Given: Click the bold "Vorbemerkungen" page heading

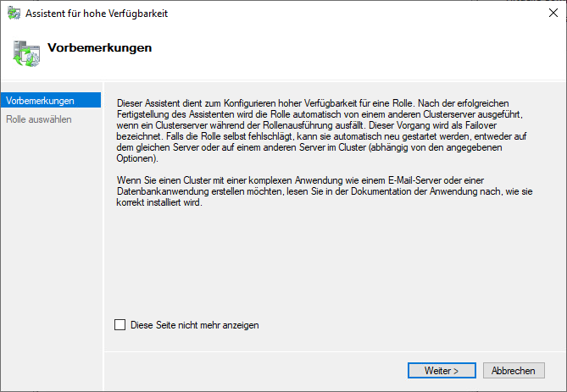Looking at the screenshot, I should tap(99, 47).
